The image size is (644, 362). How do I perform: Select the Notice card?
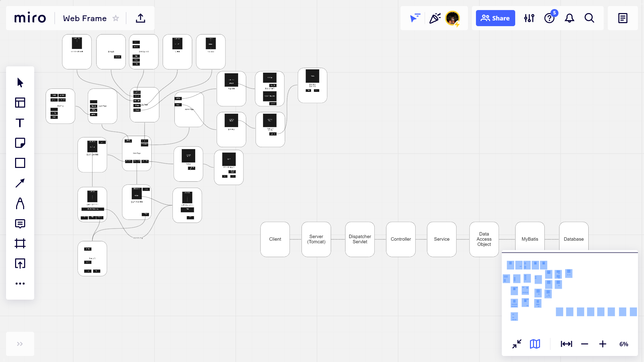tap(189, 164)
